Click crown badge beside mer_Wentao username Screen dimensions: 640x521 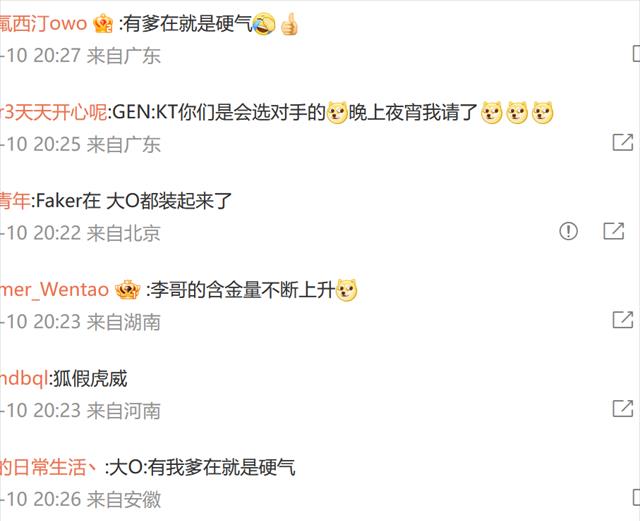coord(128,290)
